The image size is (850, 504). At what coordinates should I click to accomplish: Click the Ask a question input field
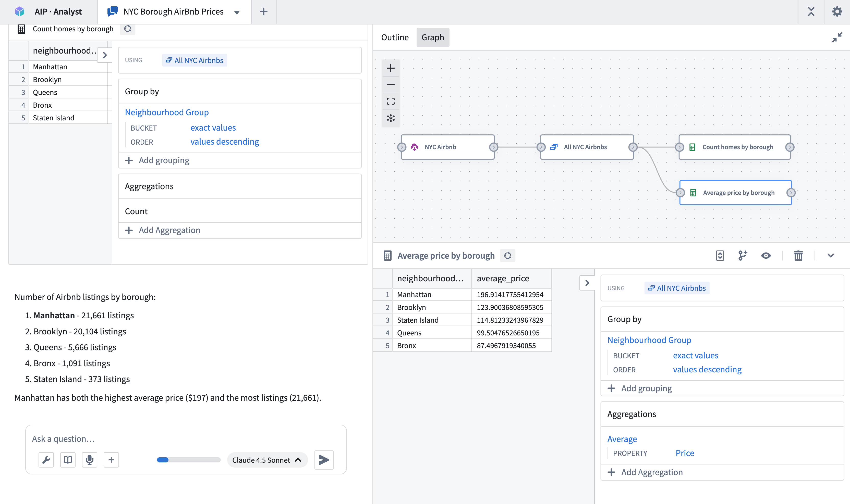(x=185, y=439)
